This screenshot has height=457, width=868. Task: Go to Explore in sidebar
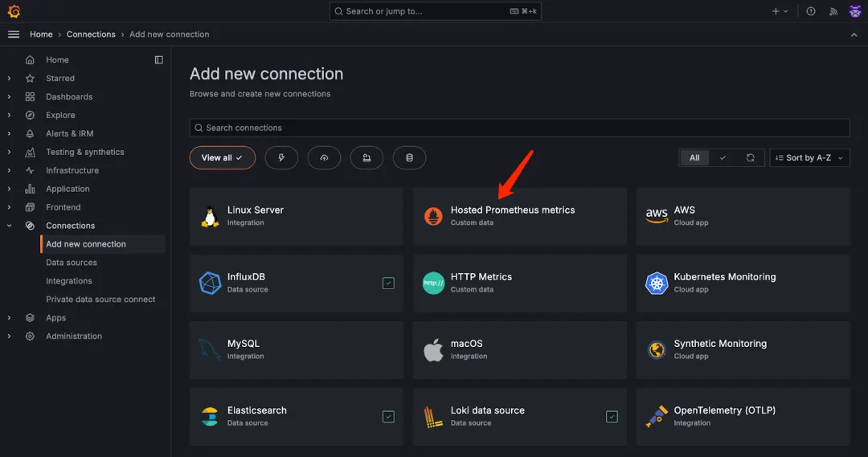coord(60,115)
